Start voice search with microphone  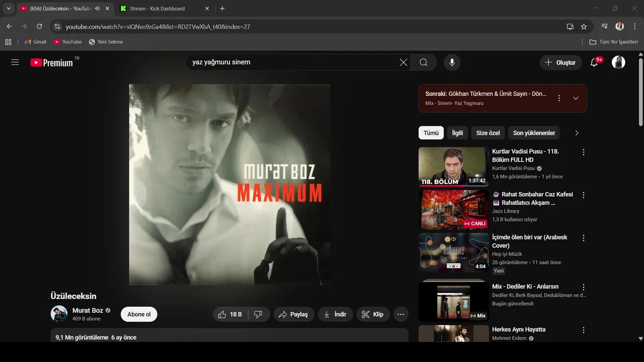point(452,62)
